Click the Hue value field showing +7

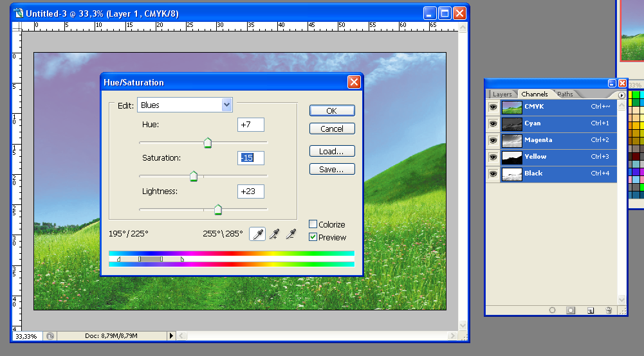250,125
